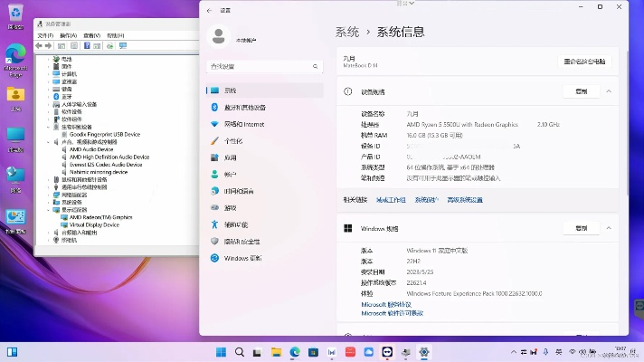644x362 pixels.
Task: Go to Windows Update in sidebar
Action: tap(243, 258)
